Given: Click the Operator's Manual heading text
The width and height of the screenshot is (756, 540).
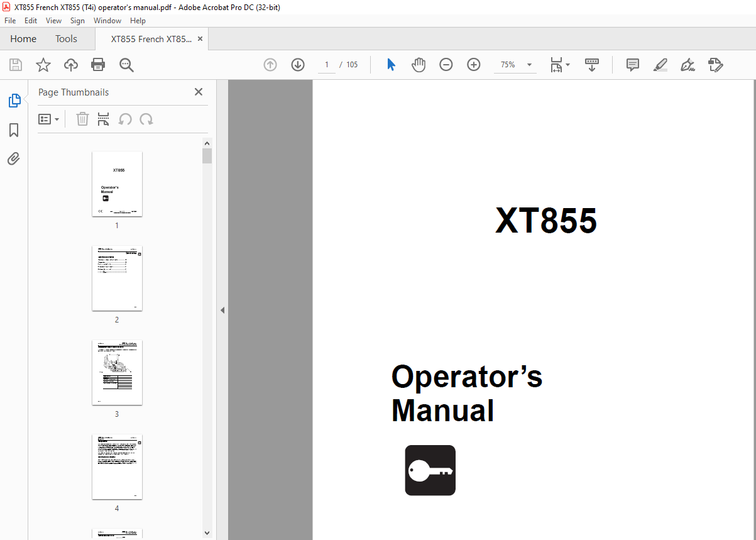Looking at the screenshot, I should [467, 394].
